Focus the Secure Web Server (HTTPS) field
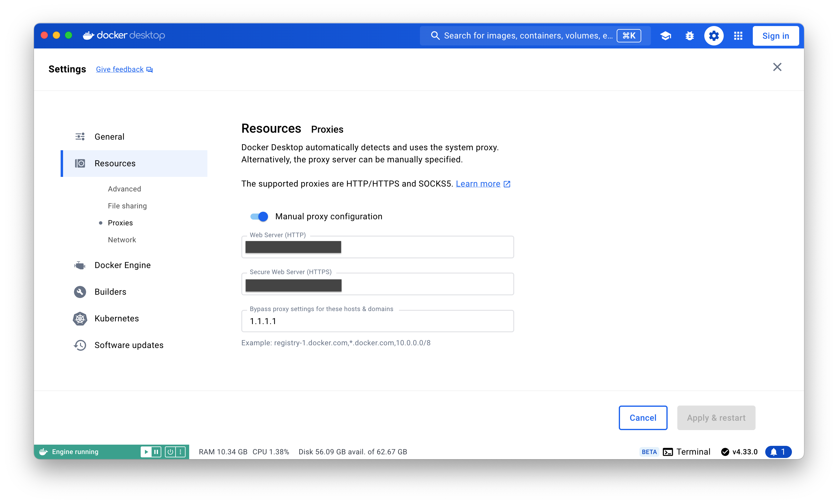 click(x=377, y=284)
